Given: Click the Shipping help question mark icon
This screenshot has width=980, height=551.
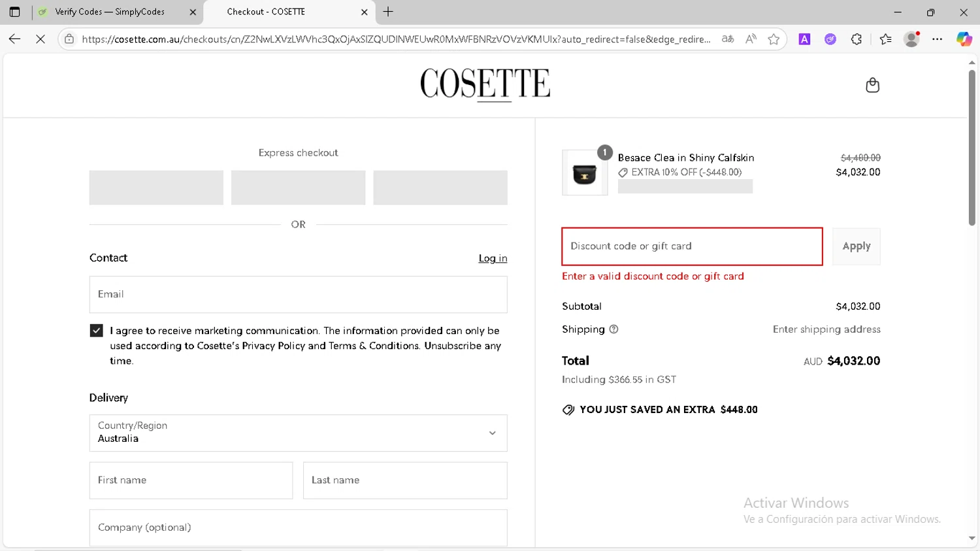Looking at the screenshot, I should [x=613, y=329].
